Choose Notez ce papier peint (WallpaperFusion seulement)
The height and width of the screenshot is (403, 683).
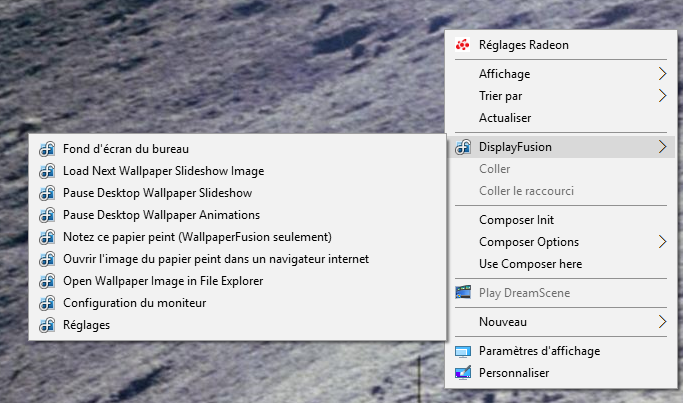[x=196, y=237]
